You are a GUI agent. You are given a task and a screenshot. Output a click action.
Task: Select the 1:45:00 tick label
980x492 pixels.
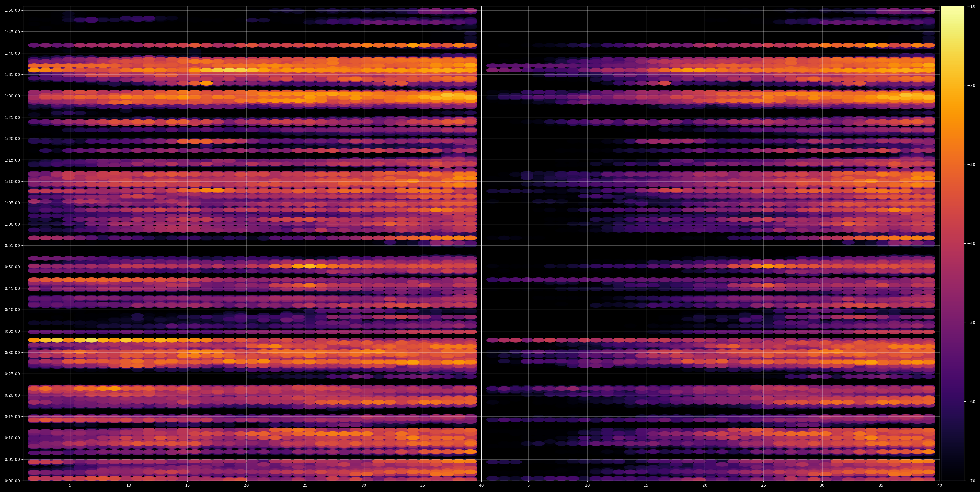click(12, 31)
